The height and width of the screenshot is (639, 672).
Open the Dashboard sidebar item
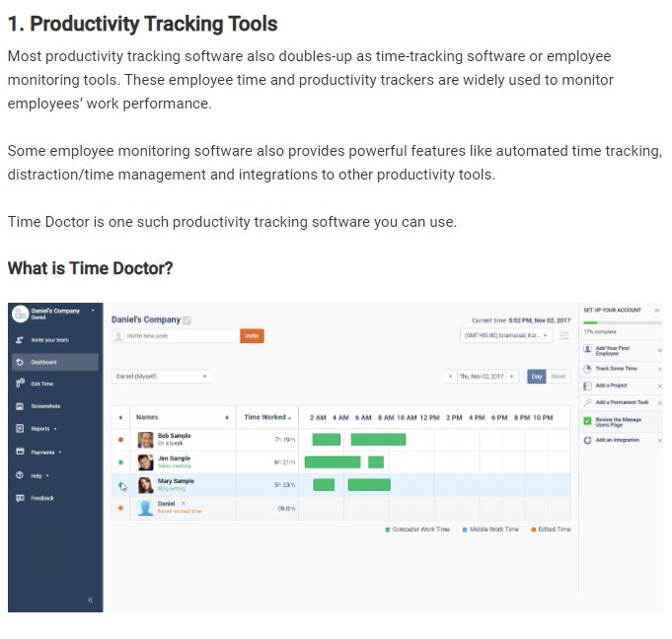click(55, 362)
